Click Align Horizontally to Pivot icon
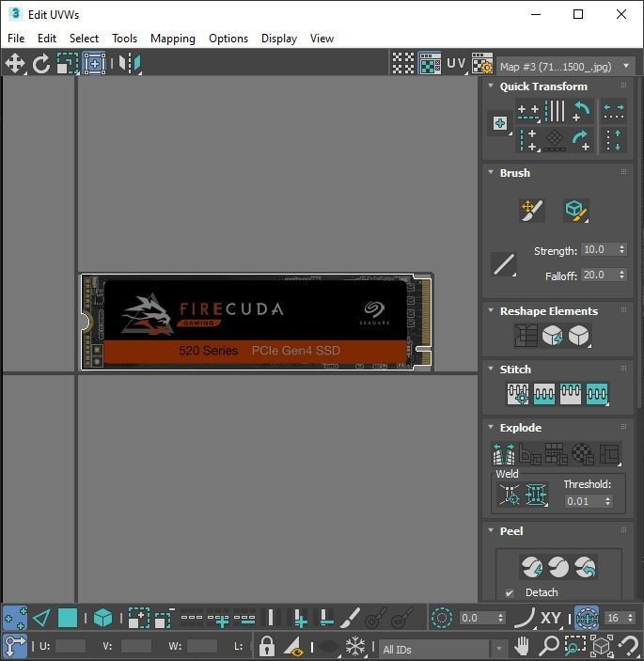Viewport: 644px width, 661px height. coord(528,111)
